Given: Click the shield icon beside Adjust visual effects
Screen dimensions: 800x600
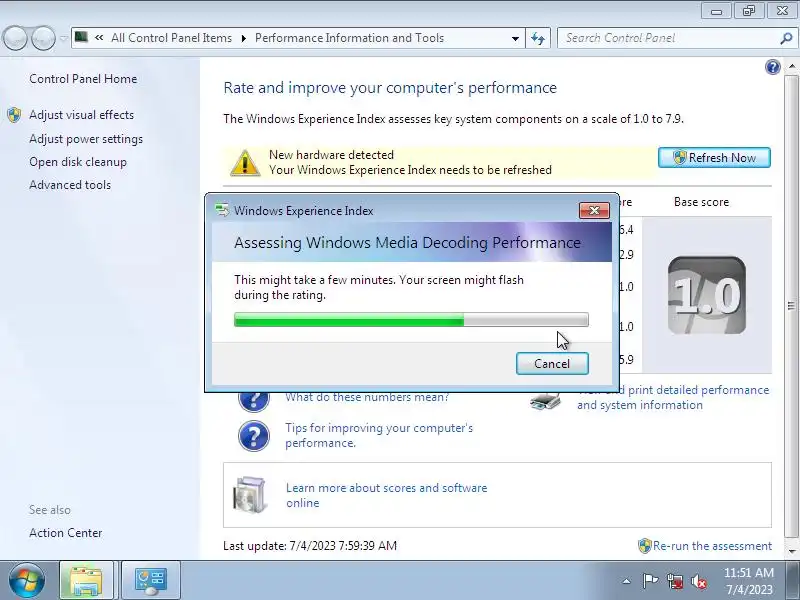Looking at the screenshot, I should tap(14, 115).
